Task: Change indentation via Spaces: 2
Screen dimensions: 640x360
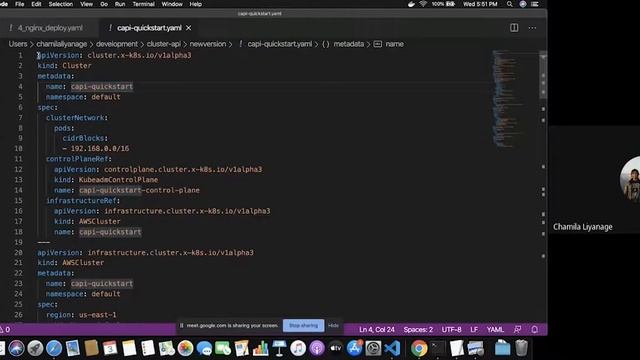Action: click(418, 329)
